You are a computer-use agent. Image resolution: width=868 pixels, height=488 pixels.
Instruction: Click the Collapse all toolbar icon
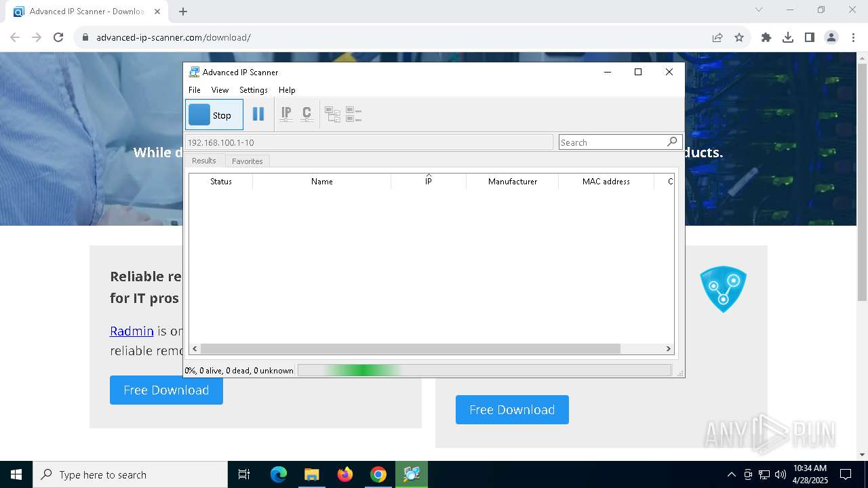353,115
